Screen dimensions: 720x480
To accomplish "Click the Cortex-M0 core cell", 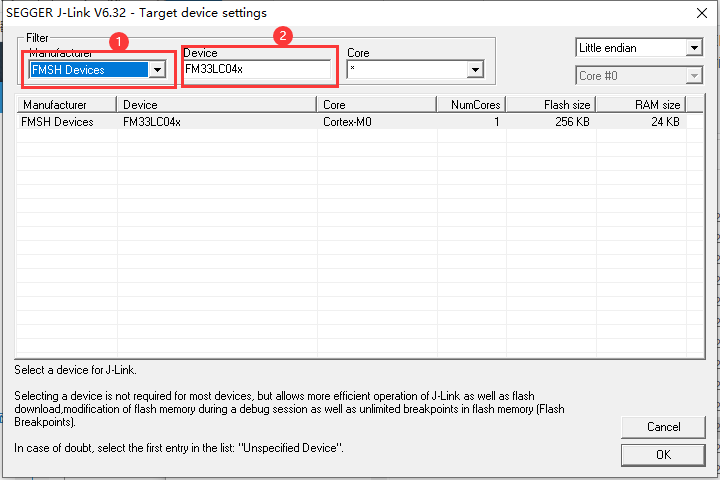I will pos(348,122).
